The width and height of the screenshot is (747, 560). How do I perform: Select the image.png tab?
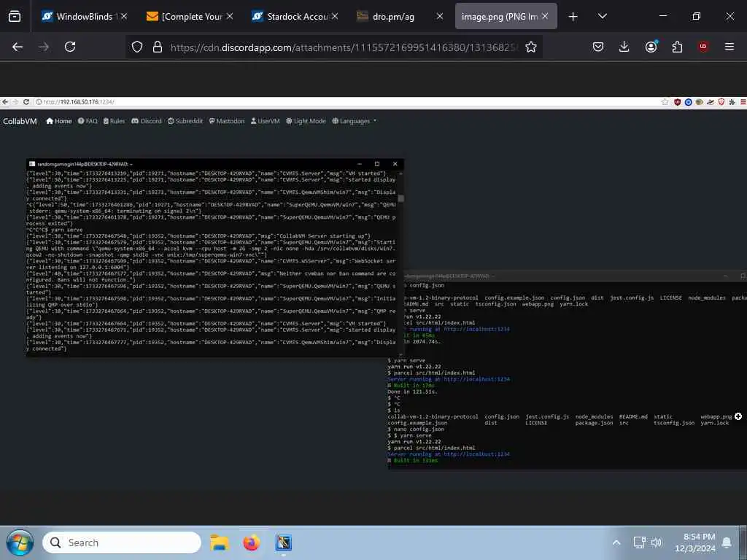coord(506,17)
